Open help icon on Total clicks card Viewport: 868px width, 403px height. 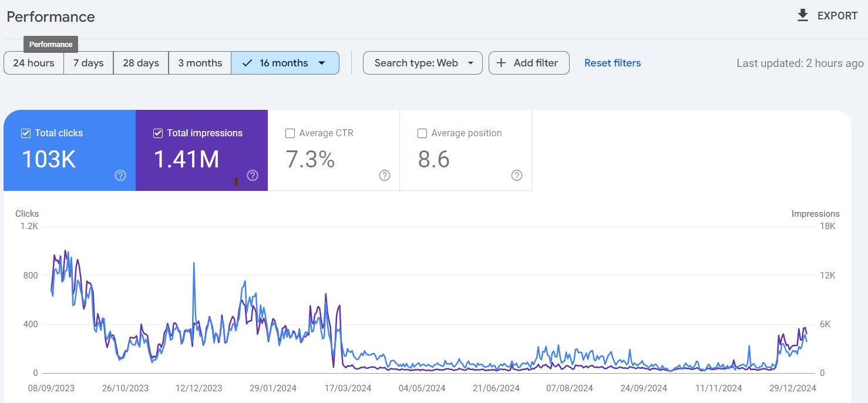click(120, 175)
